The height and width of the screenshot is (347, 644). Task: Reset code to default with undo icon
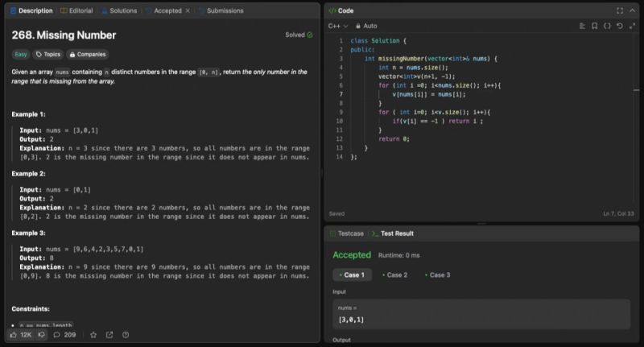pos(620,26)
